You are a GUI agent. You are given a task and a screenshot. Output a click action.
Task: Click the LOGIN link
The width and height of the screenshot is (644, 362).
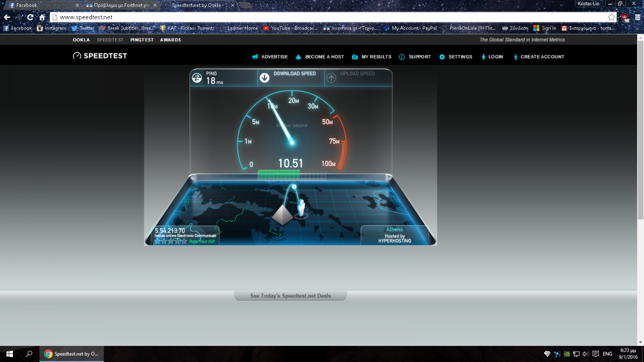coord(496,57)
